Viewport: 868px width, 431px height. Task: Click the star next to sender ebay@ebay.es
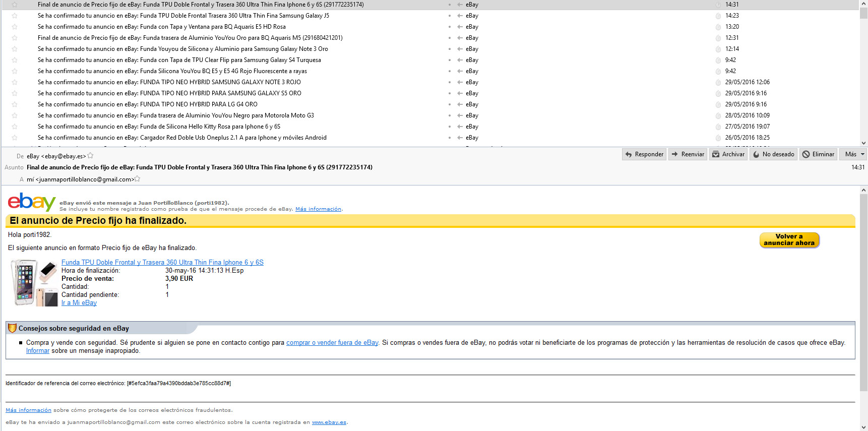point(91,156)
